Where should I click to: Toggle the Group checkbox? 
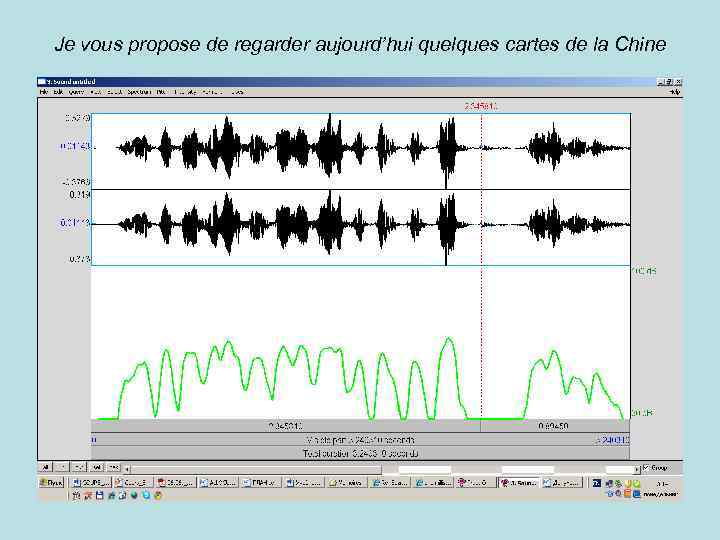point(647,467)
